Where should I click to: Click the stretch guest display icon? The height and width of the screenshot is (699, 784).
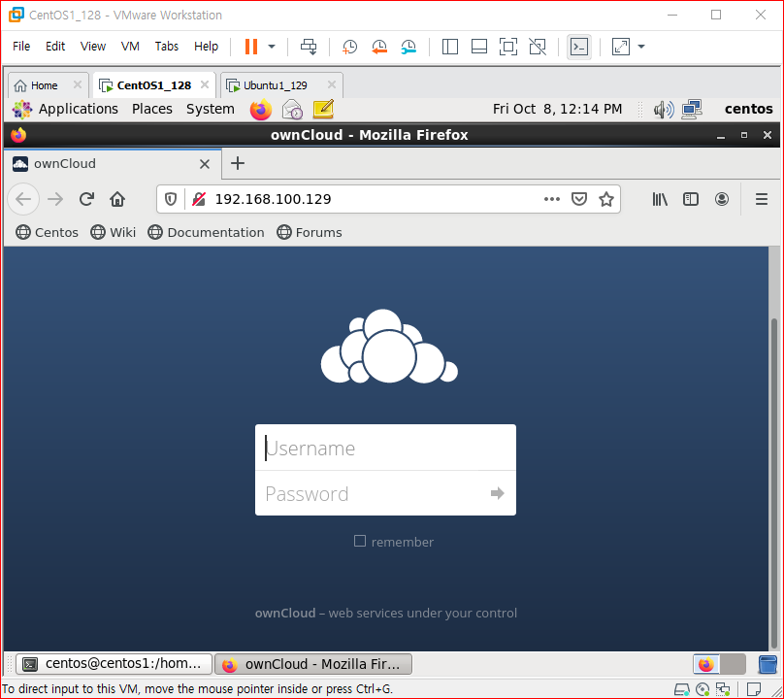[x=620, y=47]
